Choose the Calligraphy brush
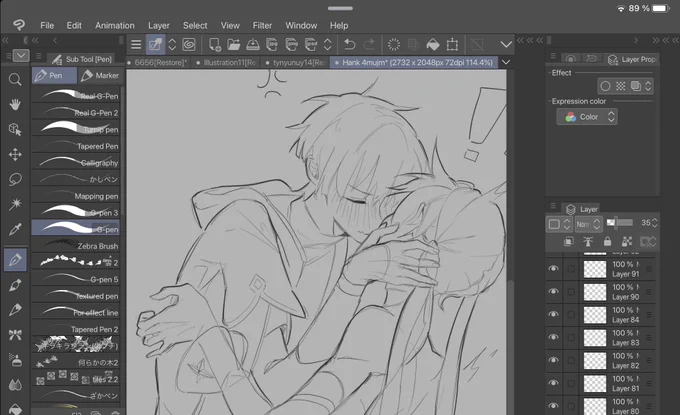Screen dimensions: 680x415 click(76, 163)
